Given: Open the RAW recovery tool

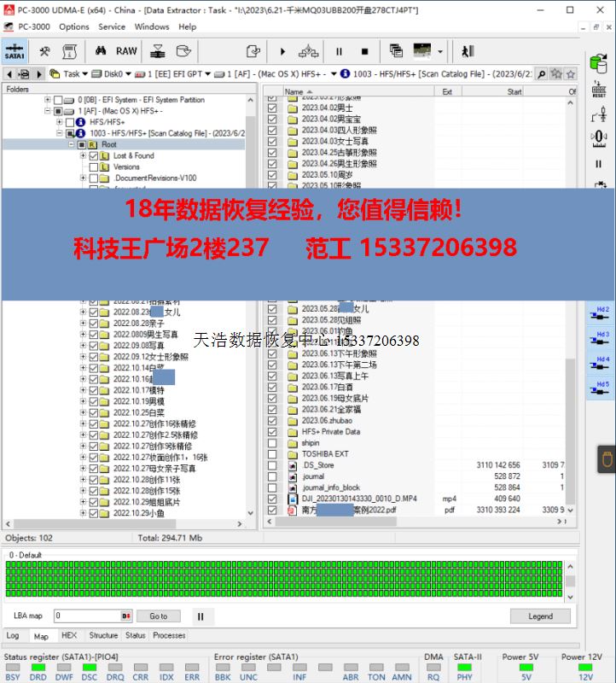Looking at the screenshot, I should (126, 51).
